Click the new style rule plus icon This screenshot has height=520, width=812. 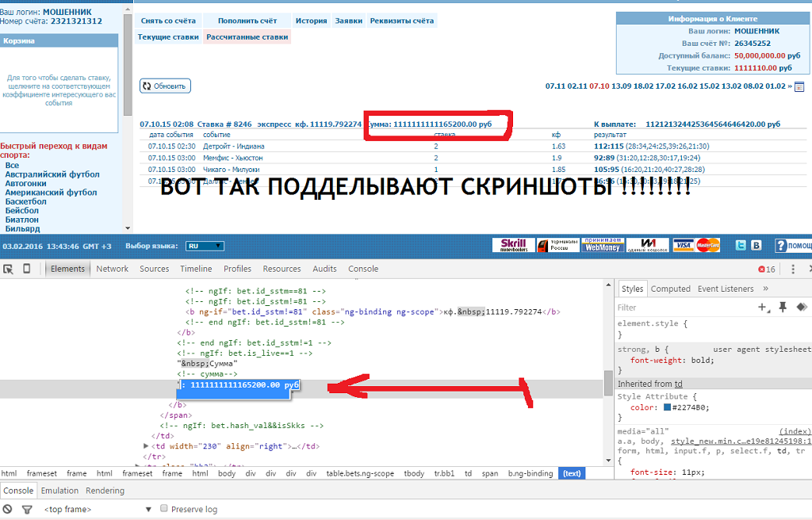764,307
